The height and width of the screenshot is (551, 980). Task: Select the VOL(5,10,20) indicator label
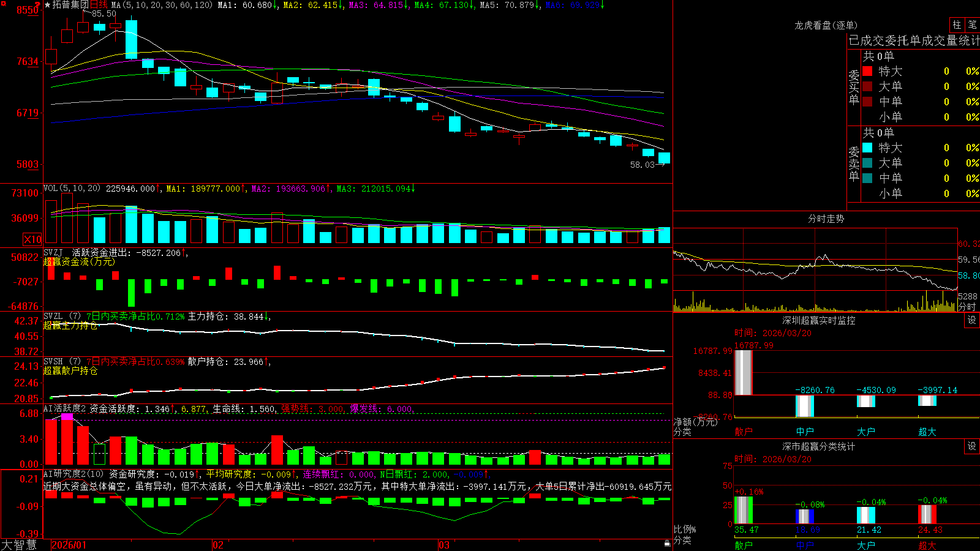[72, 189]
